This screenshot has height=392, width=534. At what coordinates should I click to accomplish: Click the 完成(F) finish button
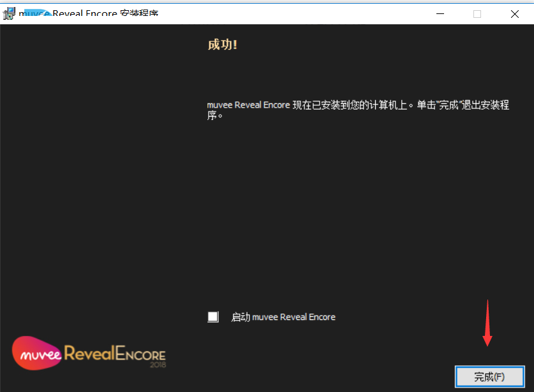(490, 377)
